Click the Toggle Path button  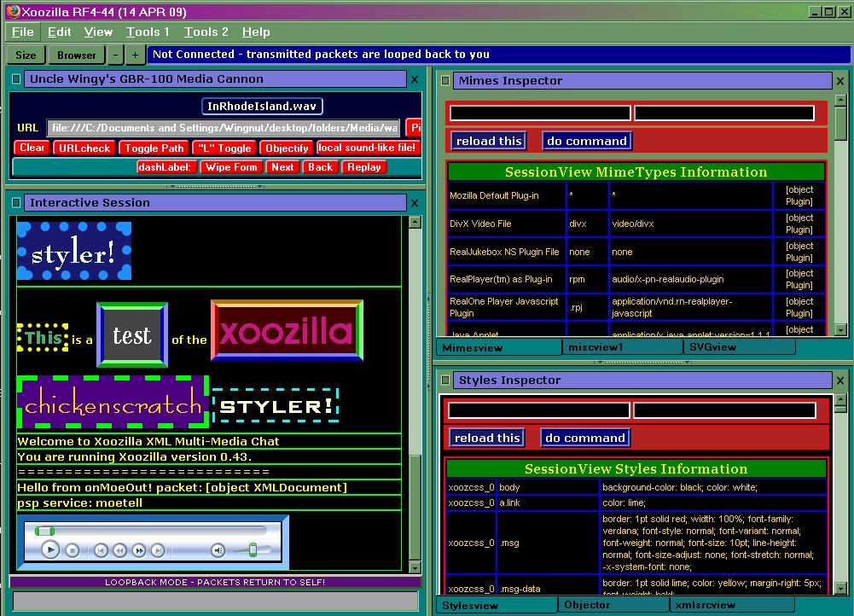coord(154,148)
